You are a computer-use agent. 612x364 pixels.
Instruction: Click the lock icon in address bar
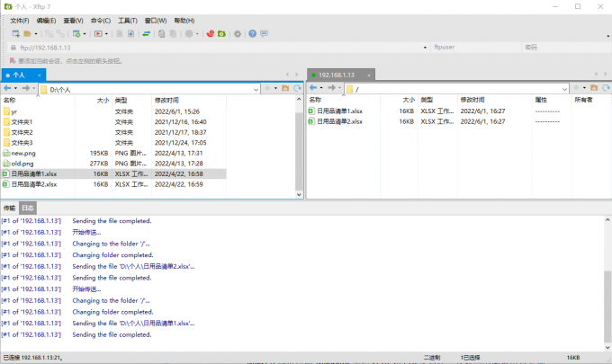point(13,48)
